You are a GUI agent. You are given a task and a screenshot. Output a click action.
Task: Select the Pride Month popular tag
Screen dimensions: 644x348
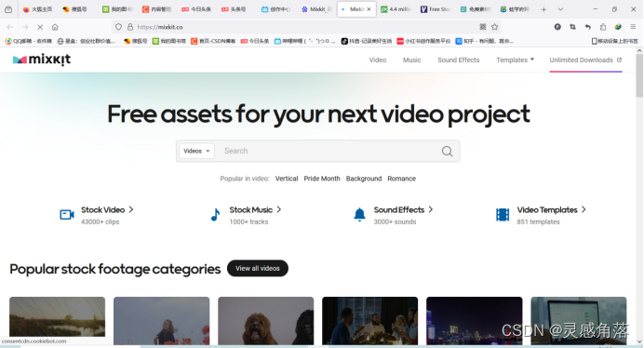point(322,179)
